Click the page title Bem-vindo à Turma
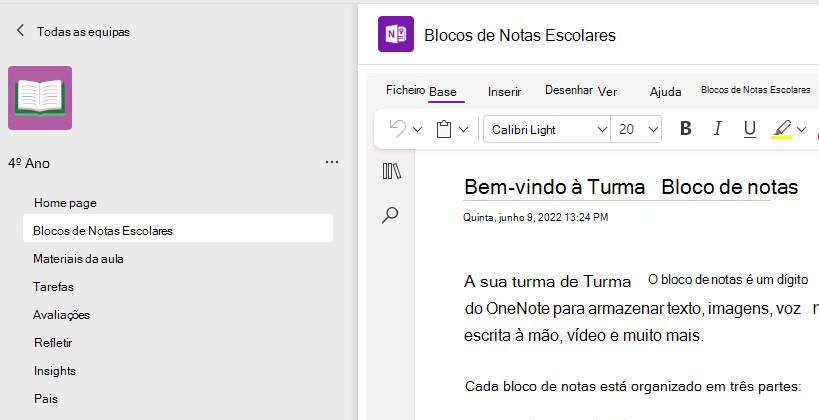The width and height of the screenshot is (819, 420). coord(554,186)
